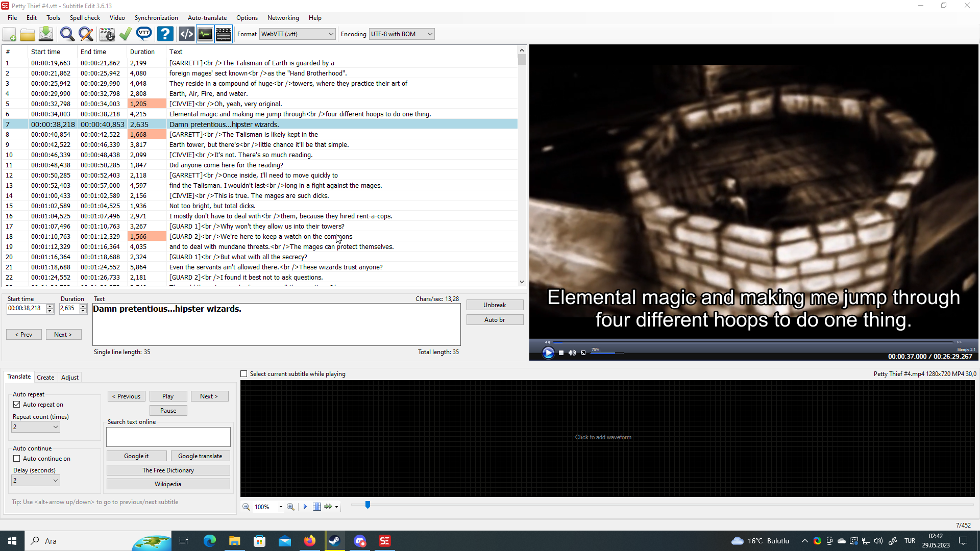Select the VTT help icon
This screenshot has height=551, width=980.
point(144,34)
